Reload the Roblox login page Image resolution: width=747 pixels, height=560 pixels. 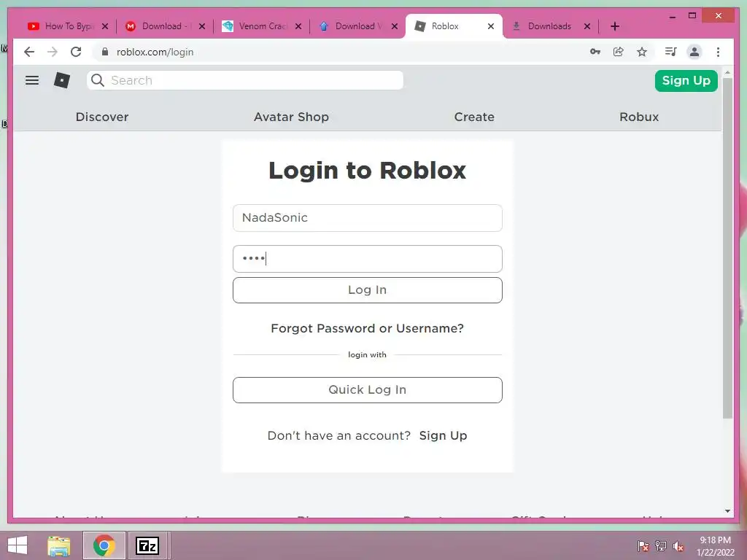point(76,52)
